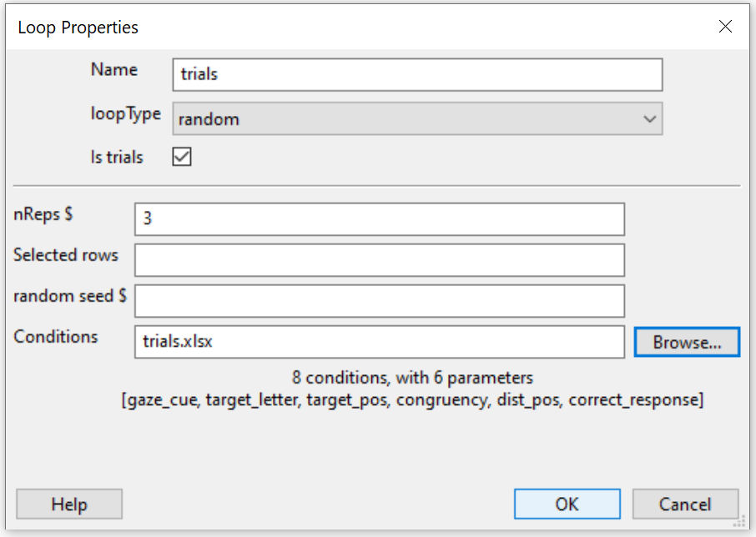This screenshot has width=756, height=537.
Task: Click the empty Selected rows field
Action: coord(379,259)
